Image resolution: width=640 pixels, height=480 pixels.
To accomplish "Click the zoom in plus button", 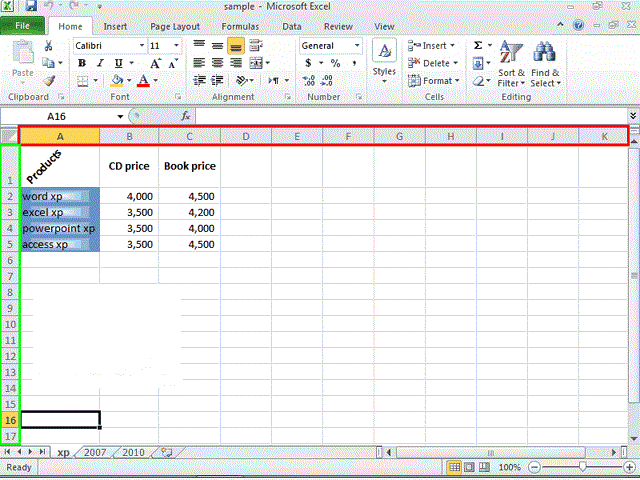I will click(630, 467).
